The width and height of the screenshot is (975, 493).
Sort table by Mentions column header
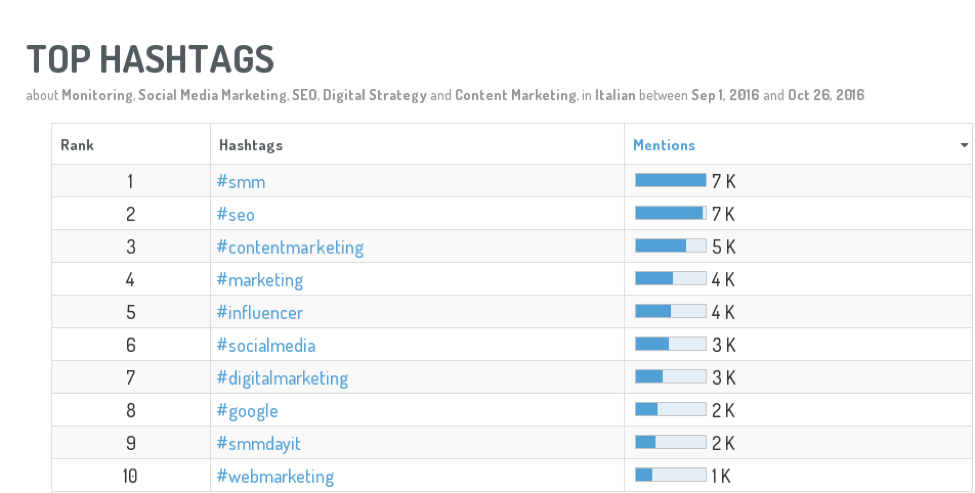[x=663, y=145]
